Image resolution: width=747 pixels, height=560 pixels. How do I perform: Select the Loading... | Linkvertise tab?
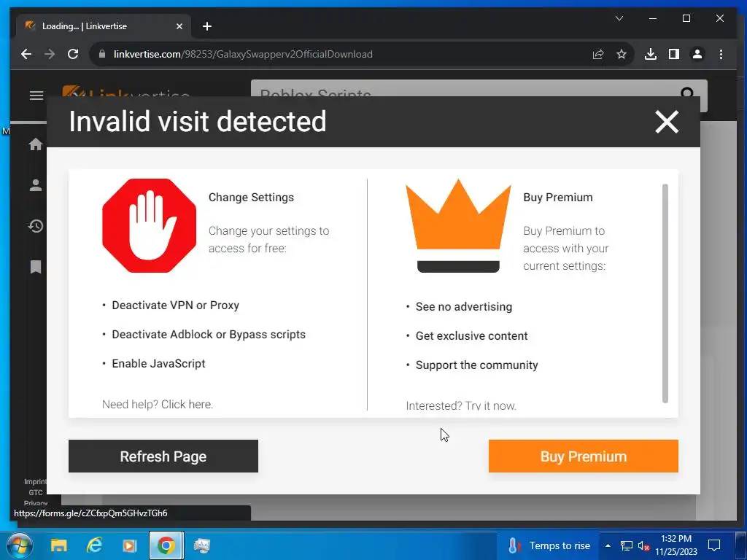104,26
